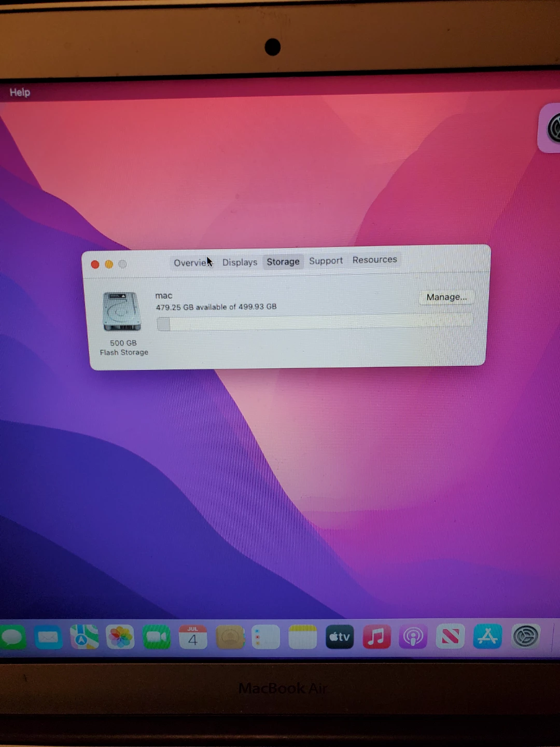560x747 pixels.
Task: Open the Overview tab
Action: pyautogui.click(x=192, y=263)
